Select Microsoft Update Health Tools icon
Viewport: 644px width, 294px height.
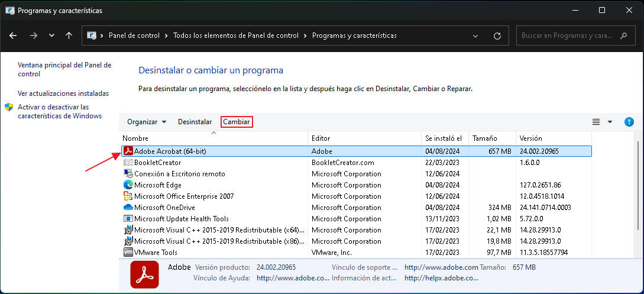pos(128,219)
